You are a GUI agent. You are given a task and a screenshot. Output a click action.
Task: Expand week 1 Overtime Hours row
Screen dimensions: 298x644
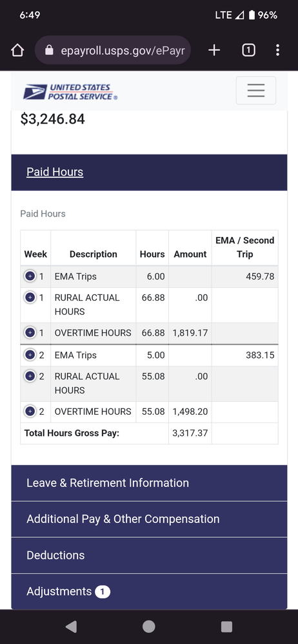[x=30, y=333]
